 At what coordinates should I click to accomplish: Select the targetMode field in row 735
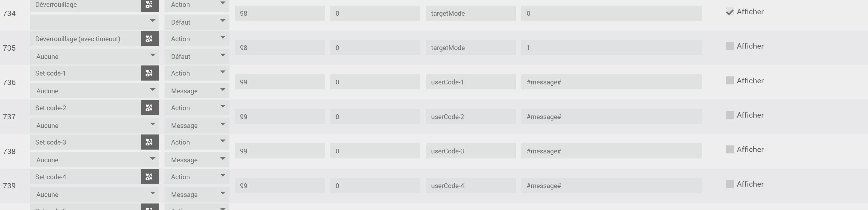click(470, 48)
